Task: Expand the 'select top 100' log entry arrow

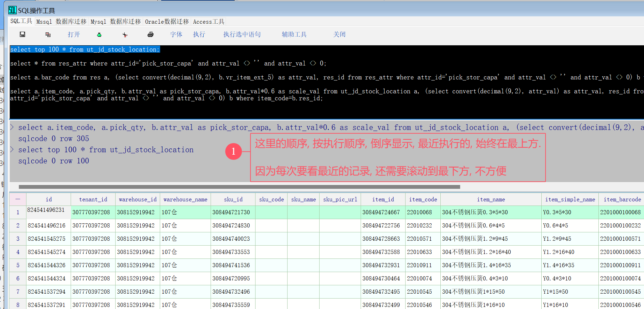Action: coord(12,149)
